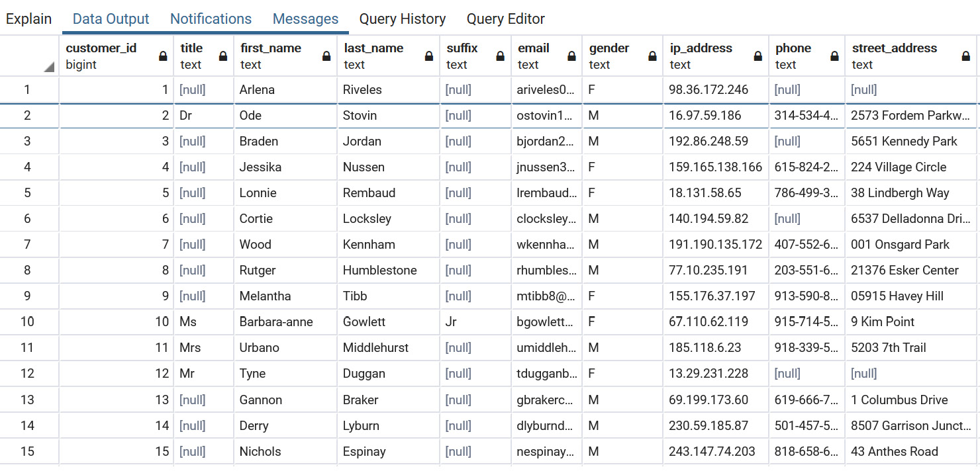
Task: Click street address '43 Anthes Road'
Action: click(x=912, y=451)
